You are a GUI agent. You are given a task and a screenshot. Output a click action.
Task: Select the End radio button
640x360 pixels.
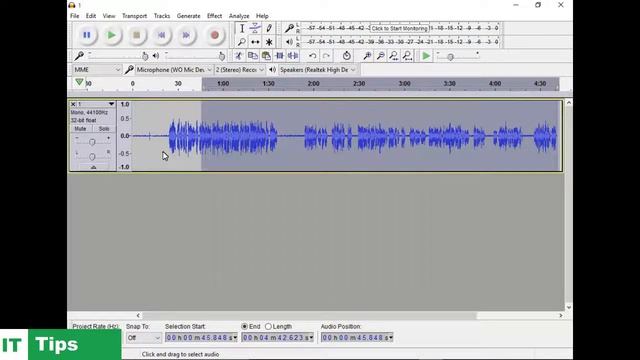[x=244, y=327]
